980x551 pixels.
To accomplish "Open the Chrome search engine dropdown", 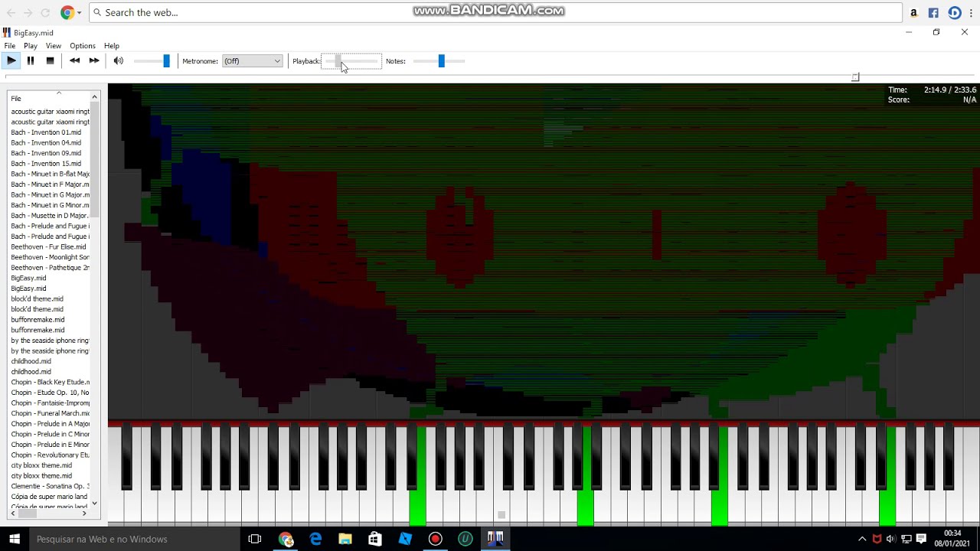I will click(x=71, y=12).
